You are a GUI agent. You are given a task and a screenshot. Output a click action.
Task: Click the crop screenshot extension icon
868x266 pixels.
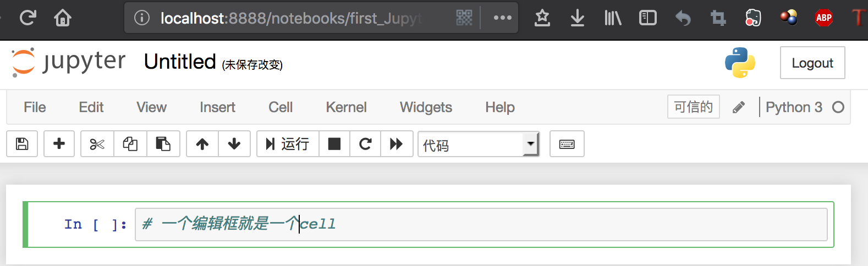pos(718,18)
